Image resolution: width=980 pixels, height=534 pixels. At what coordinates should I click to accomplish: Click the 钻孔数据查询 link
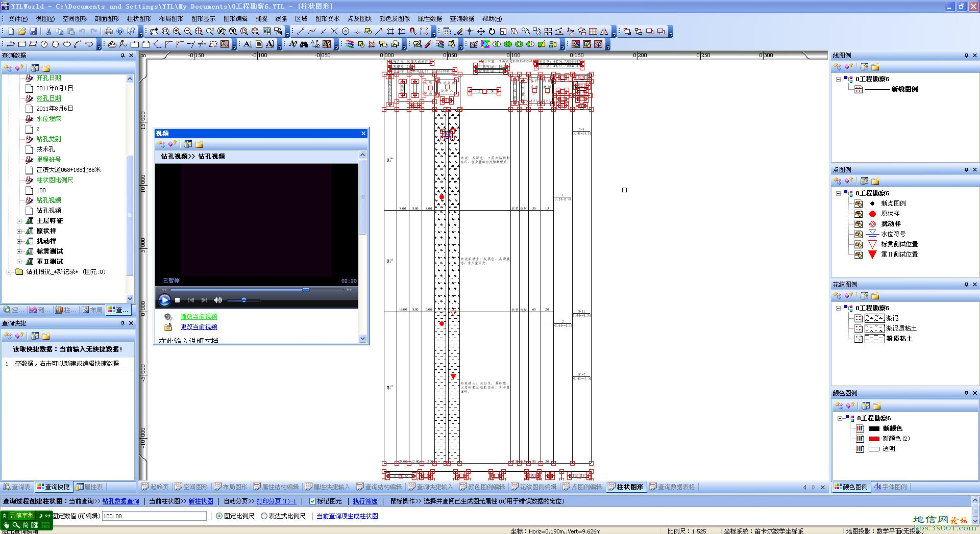[120, 501]
